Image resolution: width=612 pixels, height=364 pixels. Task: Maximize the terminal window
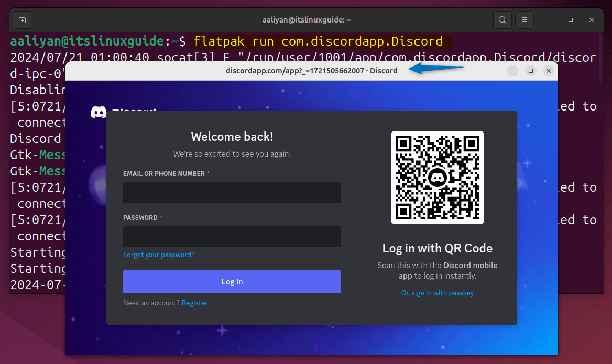[x=570, y=19]
